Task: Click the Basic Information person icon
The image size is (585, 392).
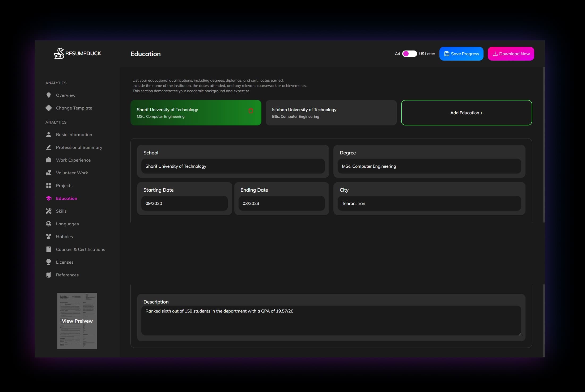Action: click(x=49, y=134)
